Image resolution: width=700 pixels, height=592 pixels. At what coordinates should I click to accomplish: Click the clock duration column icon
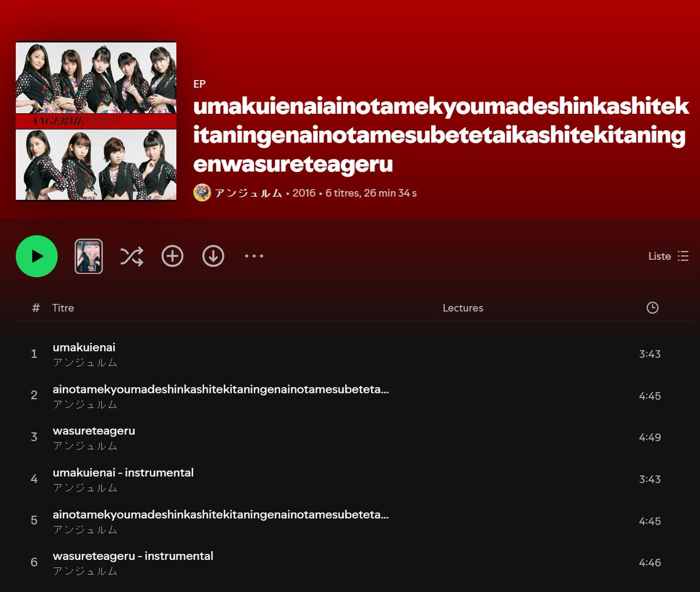(652, 308)
